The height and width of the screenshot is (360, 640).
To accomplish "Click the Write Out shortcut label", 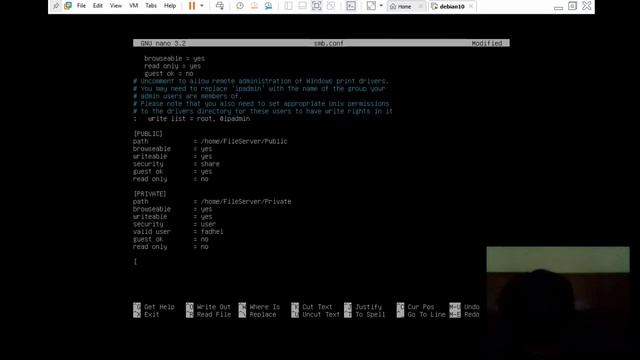I will click(213, 307).
